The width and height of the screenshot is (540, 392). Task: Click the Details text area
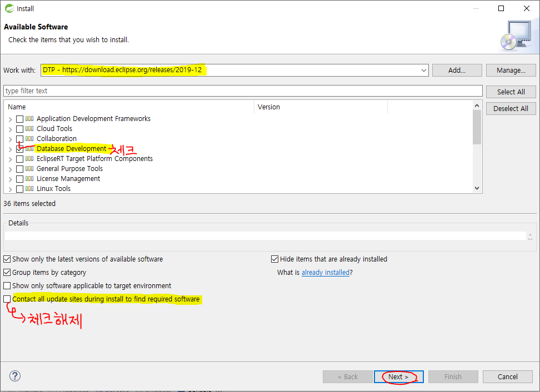coord(265,236)
